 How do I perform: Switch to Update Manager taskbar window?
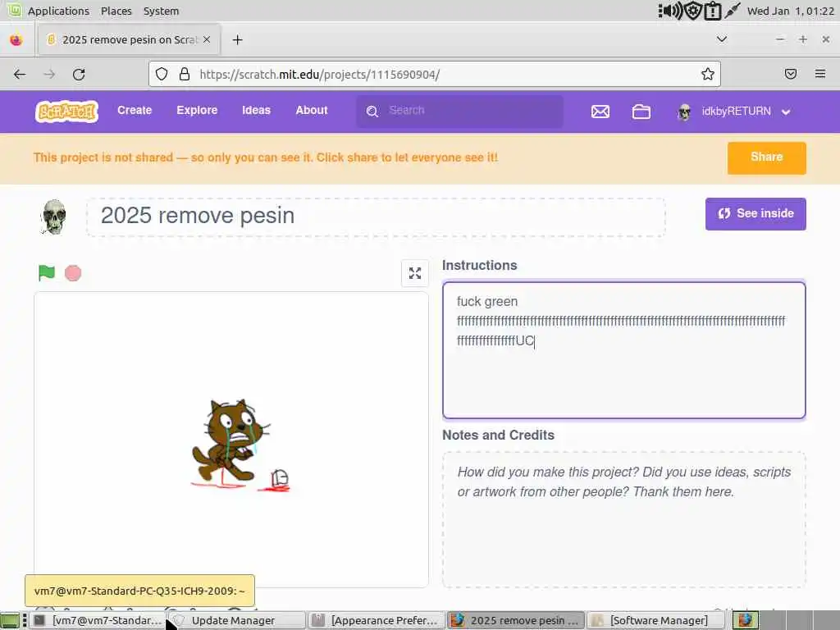click(x=235, y=620)
